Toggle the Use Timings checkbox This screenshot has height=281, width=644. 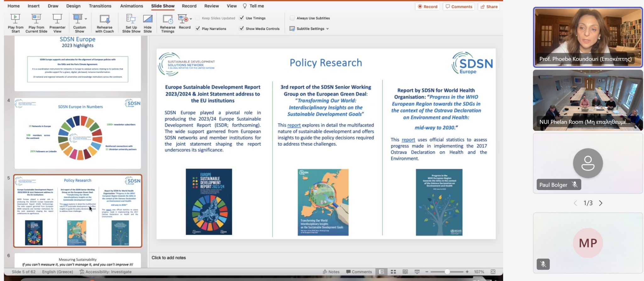(x=241, y=18)
